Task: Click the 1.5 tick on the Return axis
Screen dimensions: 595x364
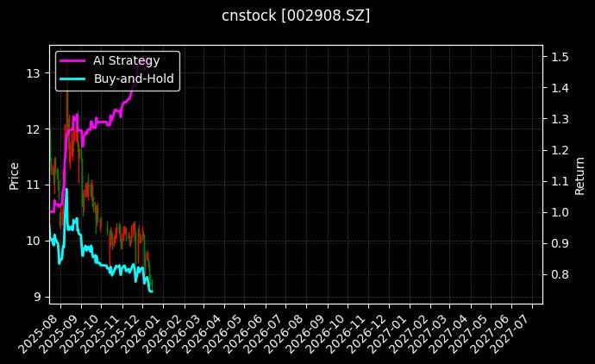Action: (560, 57)
